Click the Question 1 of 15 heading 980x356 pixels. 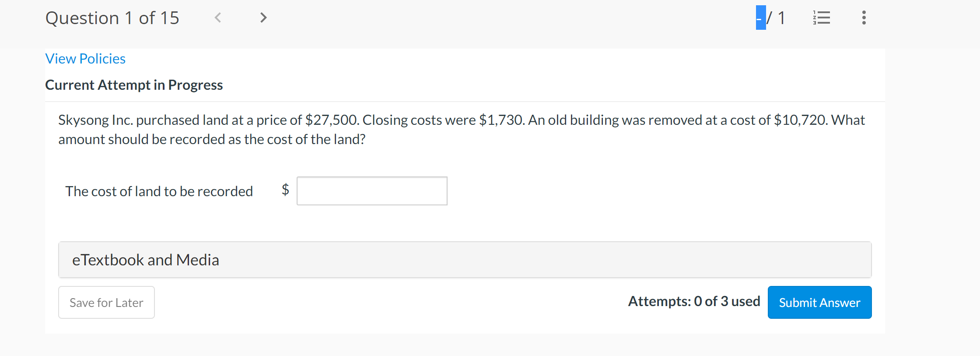pyautogui.click(x=112, y=18)
